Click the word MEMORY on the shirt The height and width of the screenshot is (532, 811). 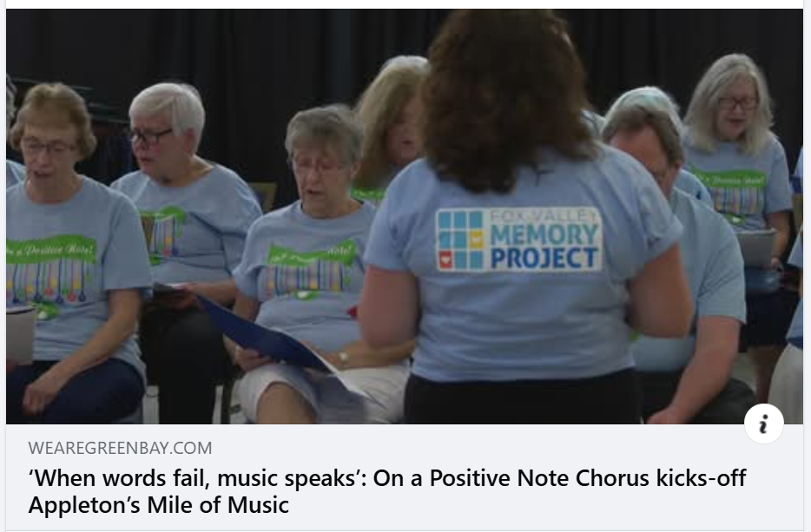543,234
